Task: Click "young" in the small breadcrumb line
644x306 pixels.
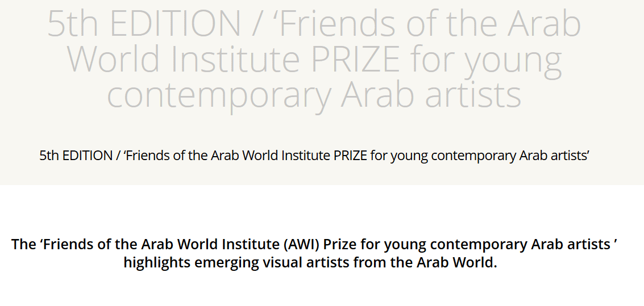Action: (410, 156)
